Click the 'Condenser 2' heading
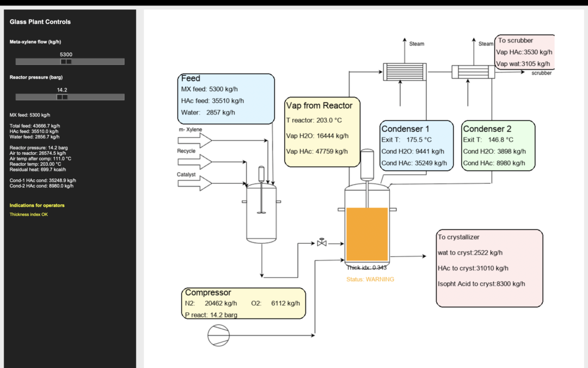Viewport: 588px width, 368px height. coord(487,129)
